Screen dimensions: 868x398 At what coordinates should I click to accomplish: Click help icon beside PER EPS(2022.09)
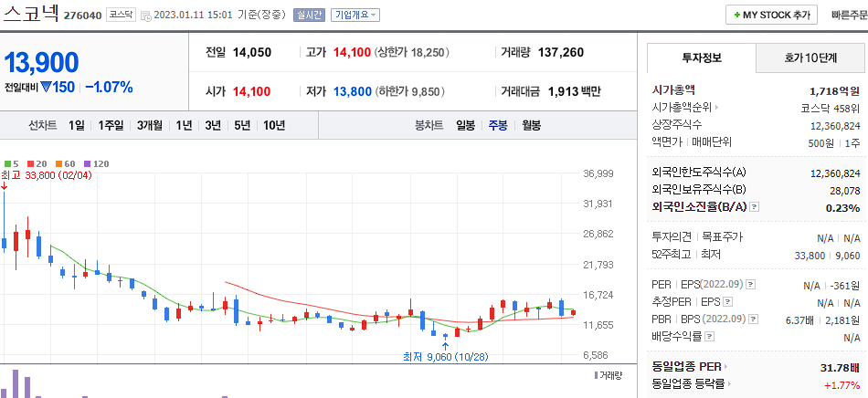coord(751,285)
